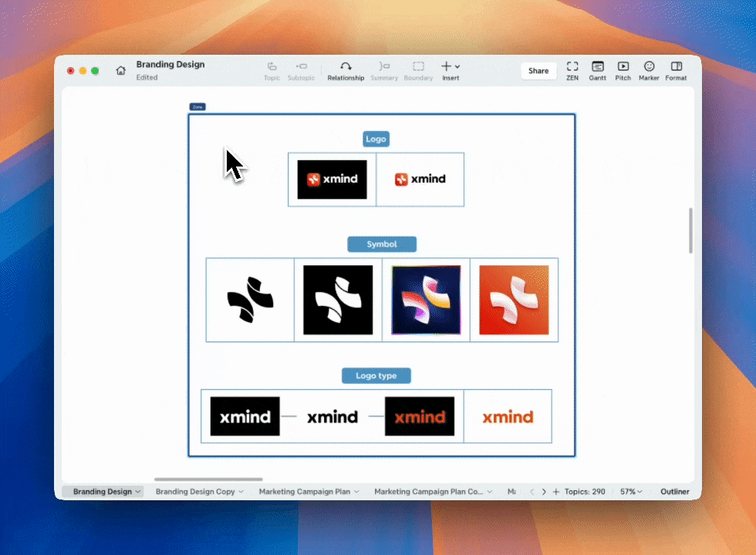Go to the home screen icon
756x555 pixels.
pyautogui.click(x=120, y=71)
